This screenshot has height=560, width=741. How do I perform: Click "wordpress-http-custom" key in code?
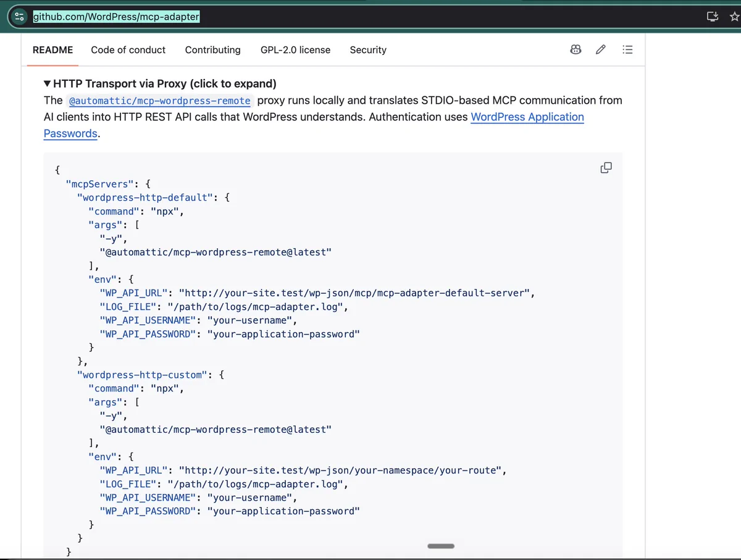coord(143,375)
